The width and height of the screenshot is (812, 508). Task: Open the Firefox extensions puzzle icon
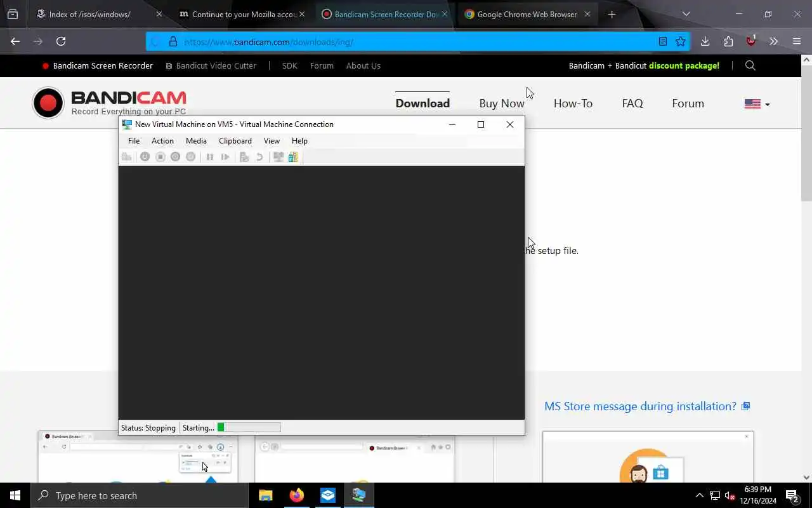(728, 41)
